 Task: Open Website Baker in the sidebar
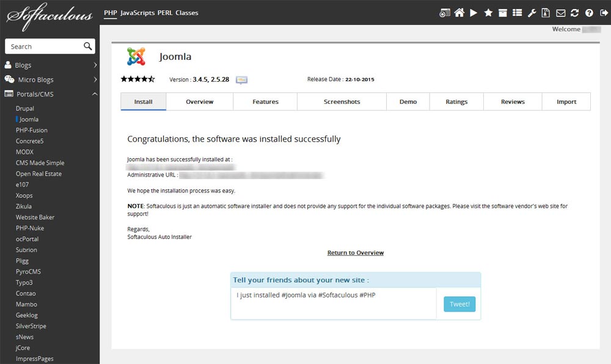pyautogui.click(x=35, y=217)
